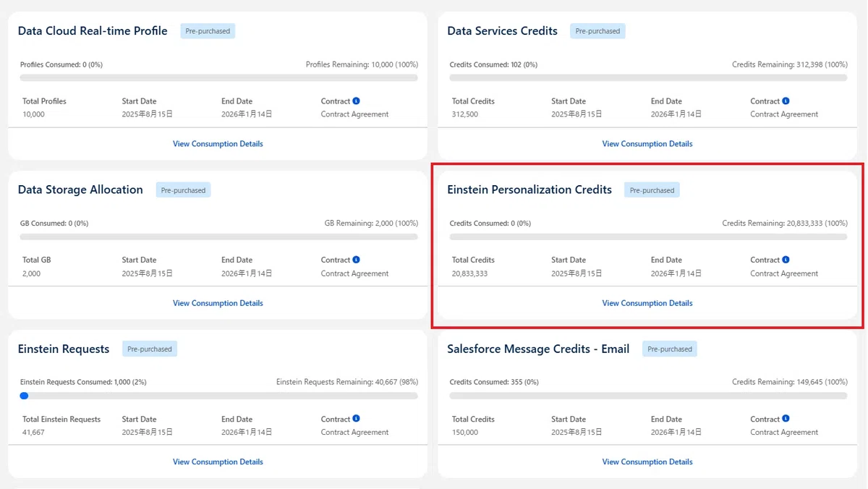Viewport: 868px width, 489px height.
Task: Select "GB Remaining: 2,000 (100%)" text
Action: [x=371, y=224]
